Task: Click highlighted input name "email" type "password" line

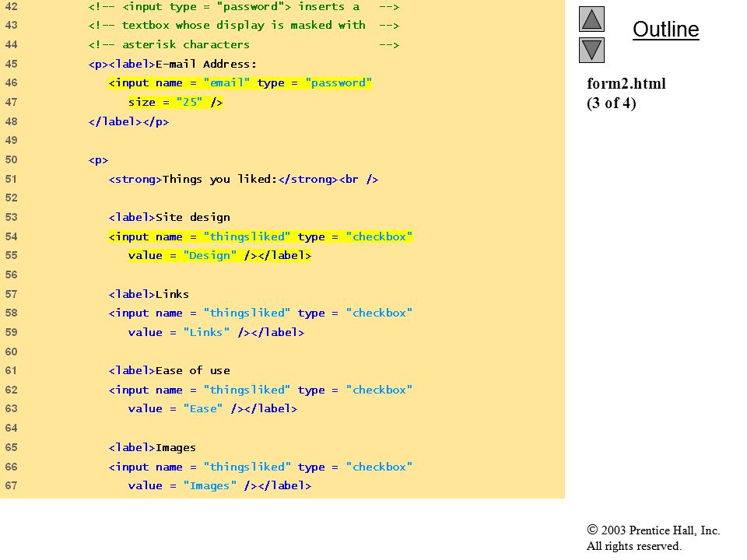Action: pos(240,83)
